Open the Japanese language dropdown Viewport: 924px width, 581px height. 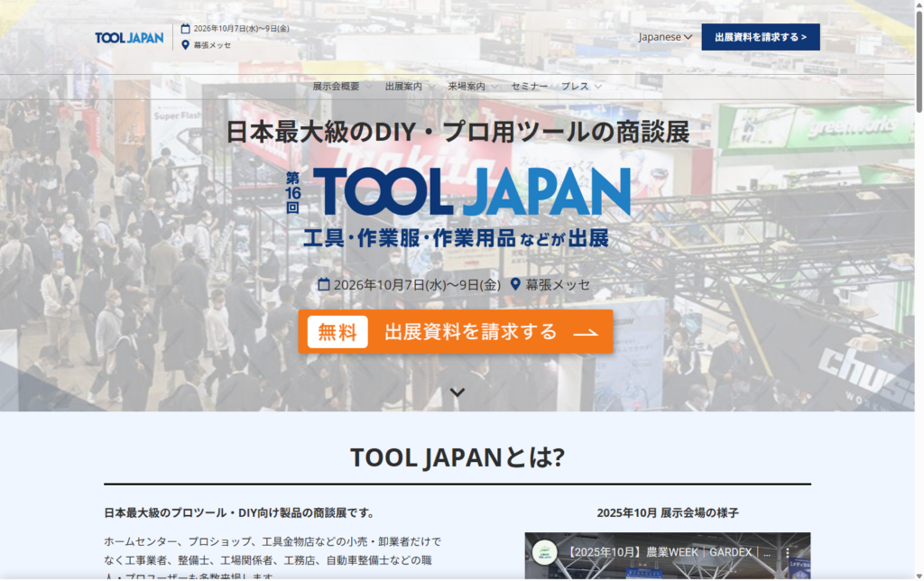[665, 37]
